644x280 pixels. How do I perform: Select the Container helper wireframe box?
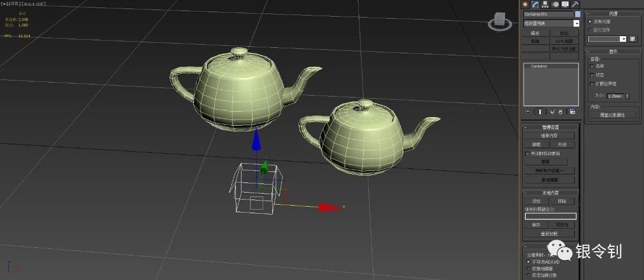(257, 189)
